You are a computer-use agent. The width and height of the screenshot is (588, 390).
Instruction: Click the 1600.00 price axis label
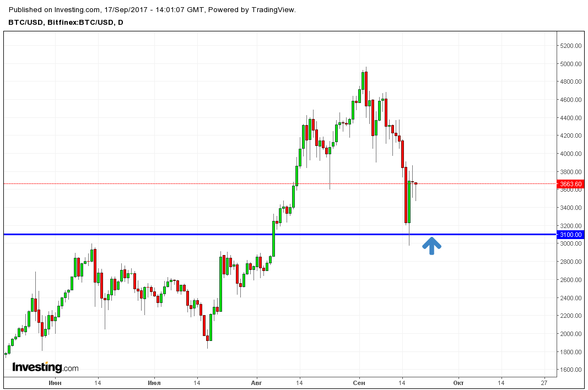pyautogui.click(x=571, y=370)
